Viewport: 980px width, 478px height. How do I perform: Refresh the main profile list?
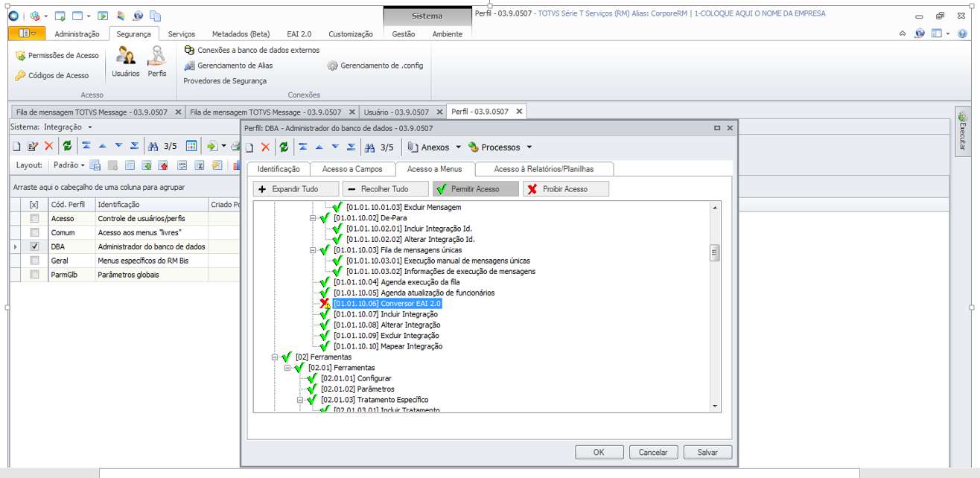(x=67, y=146)
